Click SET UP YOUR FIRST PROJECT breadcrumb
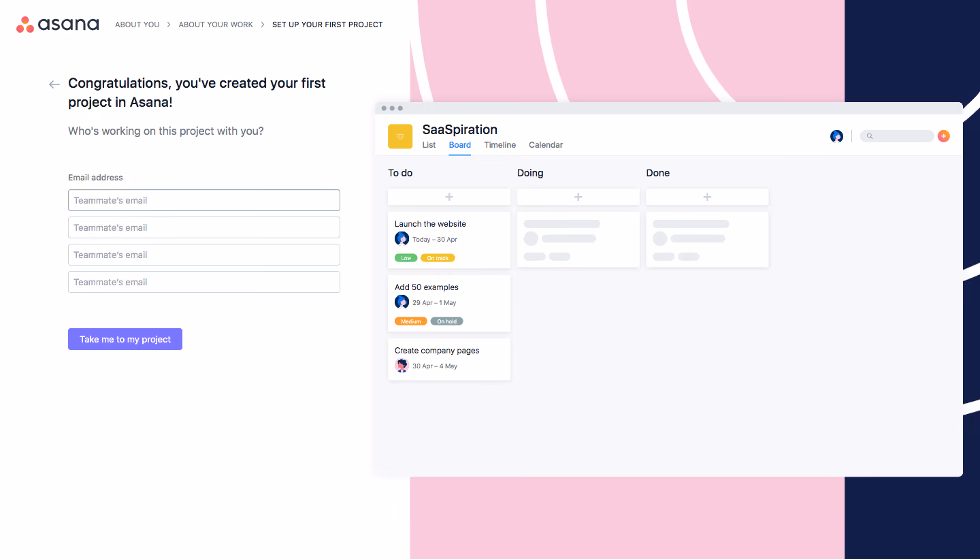 327,25
